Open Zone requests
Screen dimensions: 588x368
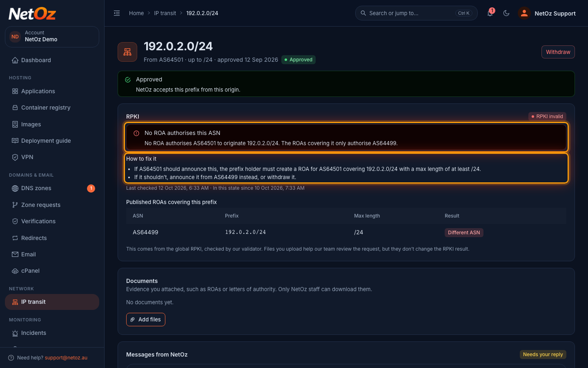coord(52,205)
